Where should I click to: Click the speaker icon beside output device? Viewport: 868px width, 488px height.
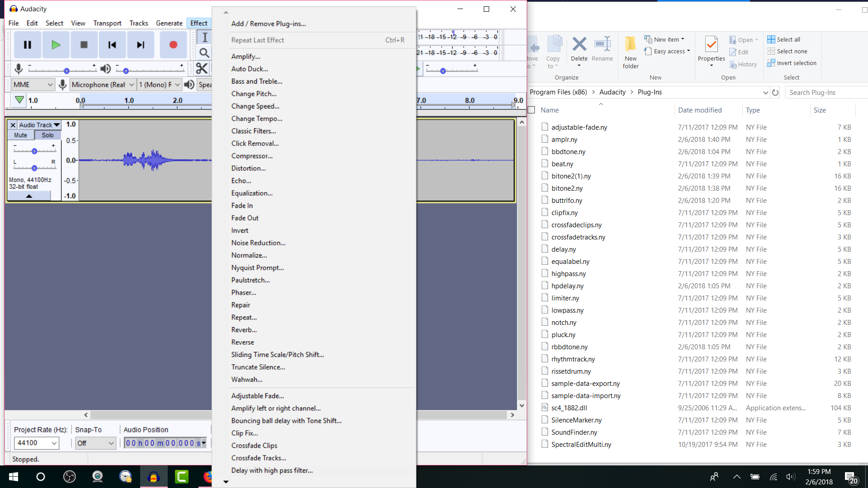pyautogui.click(x=189, y=84)
